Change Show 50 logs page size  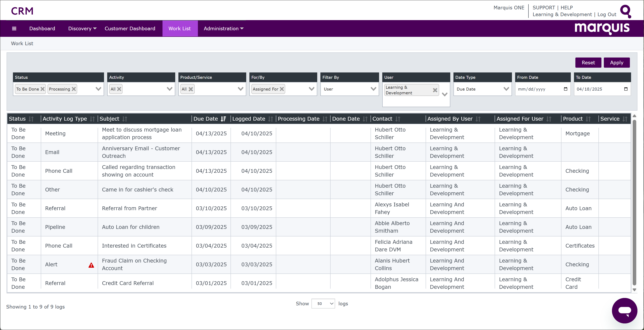(323, 304)
